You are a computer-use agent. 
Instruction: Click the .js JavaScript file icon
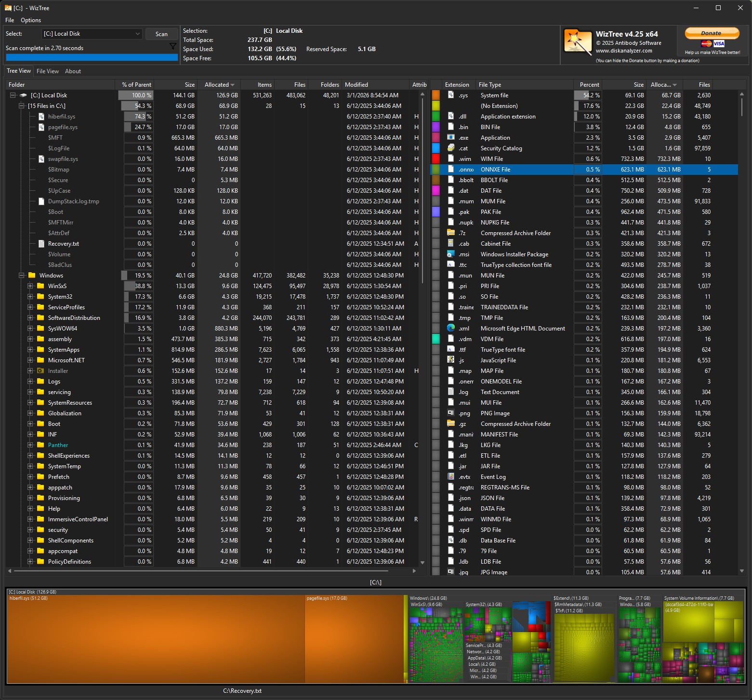(451, 360)
